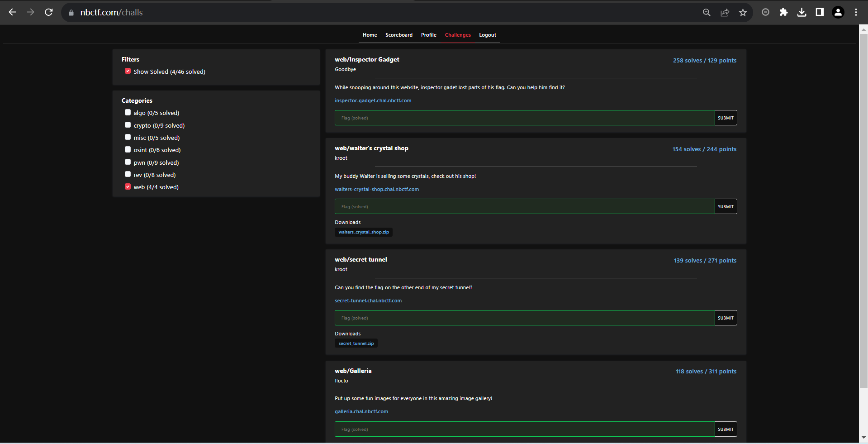Open the Home nav item

pos(370,35)
